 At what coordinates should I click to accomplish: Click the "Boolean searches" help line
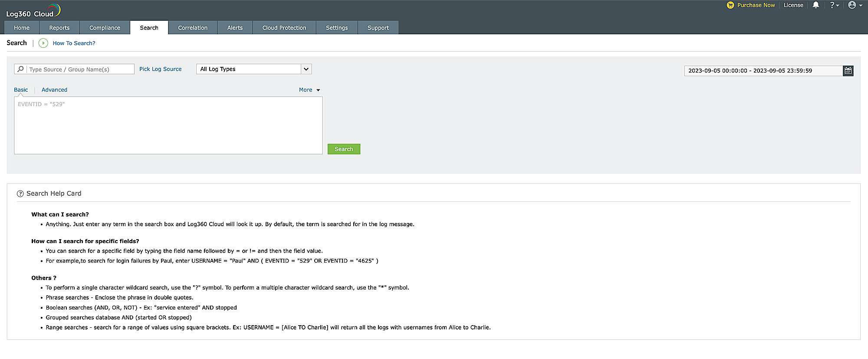(141, 308)
